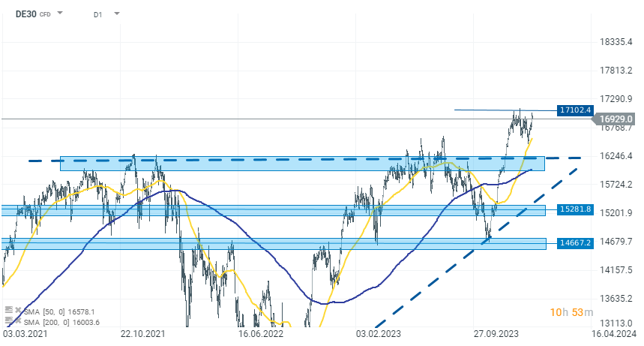Click the 17290.9 price axis value
Image resolution: width=644 pixels, height=346 pixels.
616,99
